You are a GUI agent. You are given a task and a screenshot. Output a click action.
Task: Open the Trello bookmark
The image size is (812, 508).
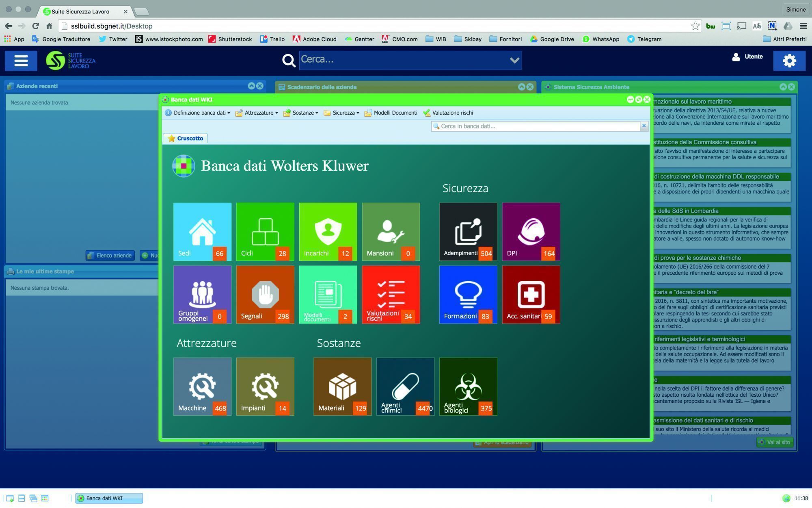[272, 39]
